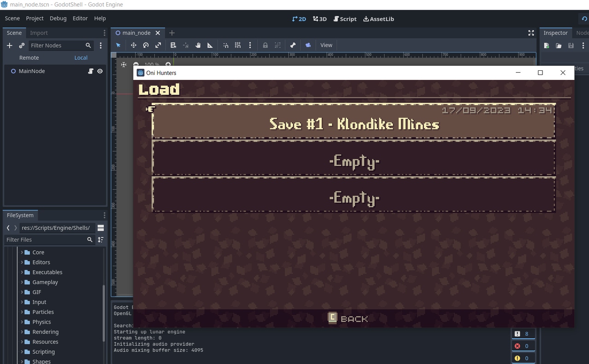The width and height of the screenshot is (589, 364).
Task: Create a new resource in Inspector
Action: tap(547, 45)
